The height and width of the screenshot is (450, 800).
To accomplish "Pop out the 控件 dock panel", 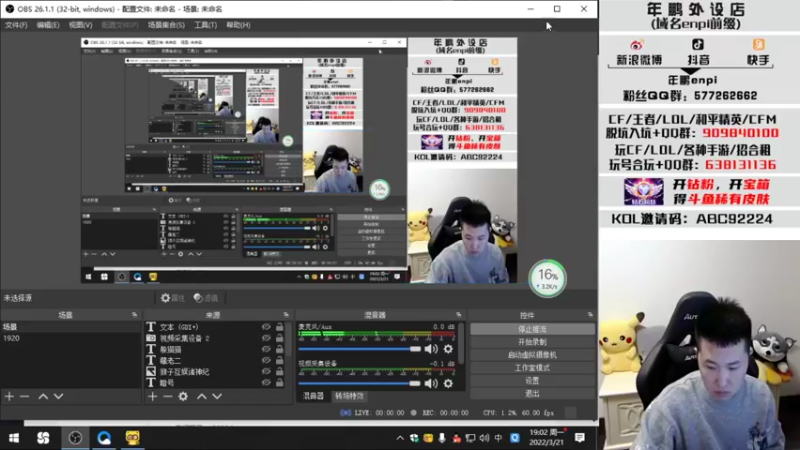I will 590,315.
